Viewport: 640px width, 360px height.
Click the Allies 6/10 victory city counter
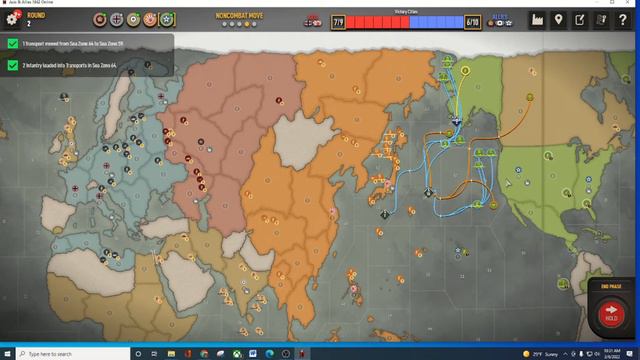(x=472, y=22)
